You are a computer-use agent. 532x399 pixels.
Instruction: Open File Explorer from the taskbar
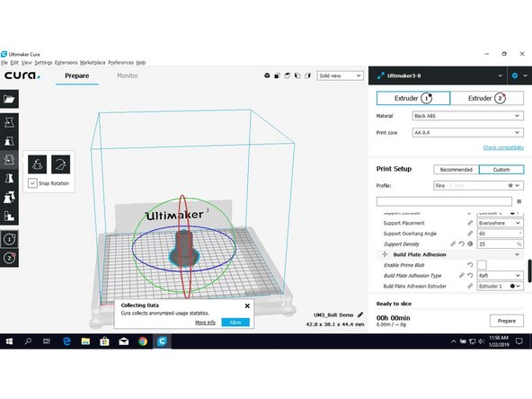85,341
